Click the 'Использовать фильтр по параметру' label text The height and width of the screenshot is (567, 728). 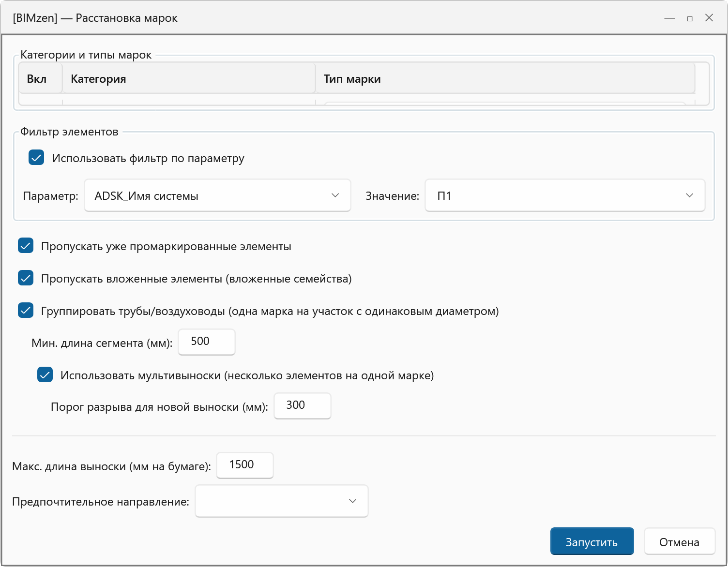click(x=148, y=159)
